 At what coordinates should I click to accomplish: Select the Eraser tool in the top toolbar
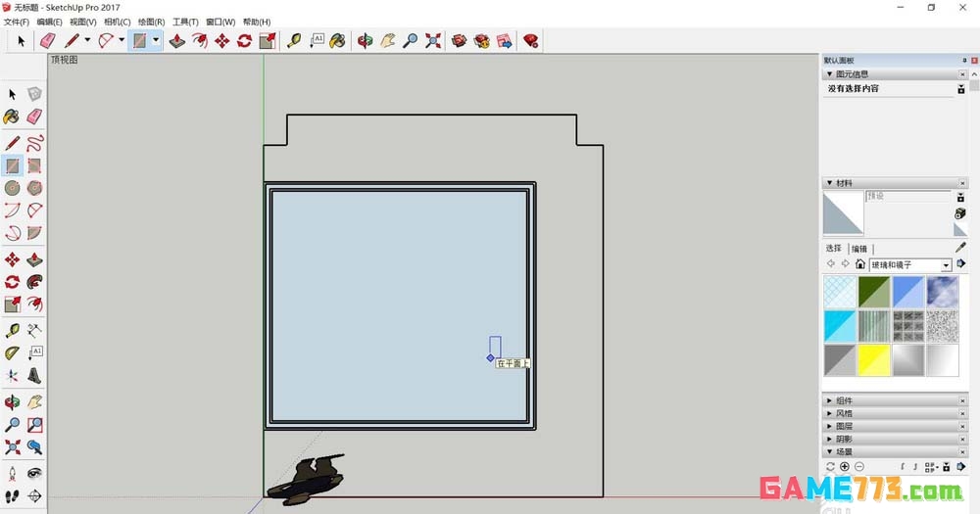tap(47, 41)
